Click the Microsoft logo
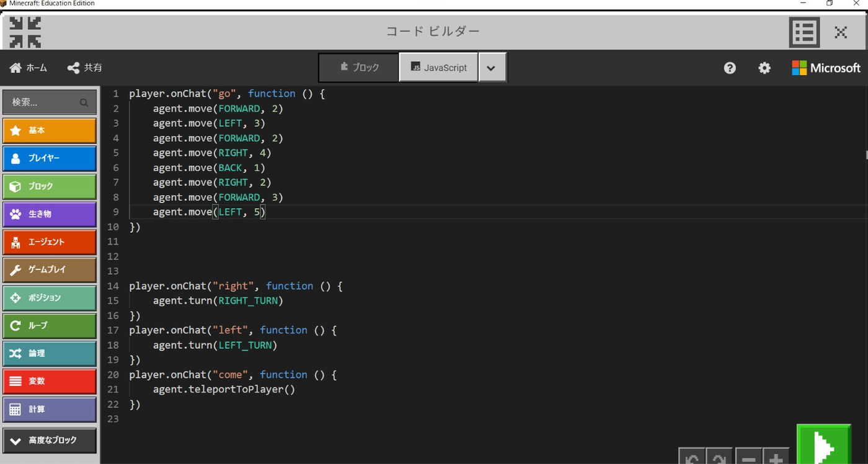This screenshot has width=868, height=464. tap(826, 68)
